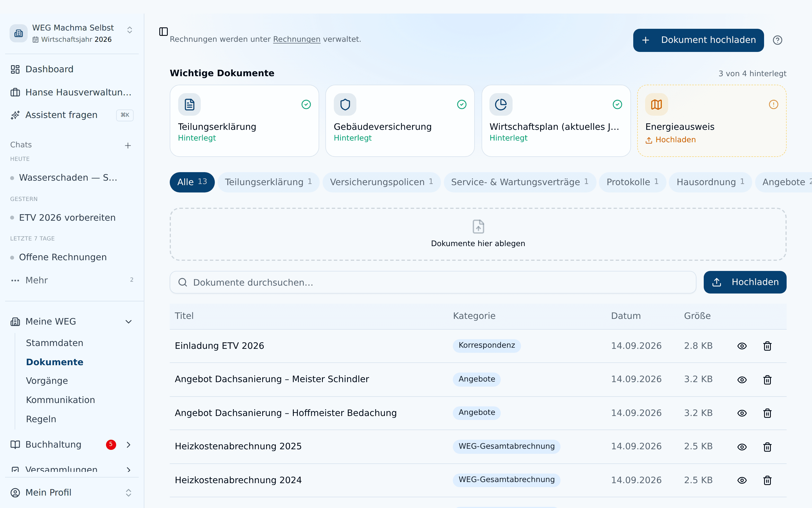Expand Mehr chats list
The image size is (812, 508).
point(72,280)
